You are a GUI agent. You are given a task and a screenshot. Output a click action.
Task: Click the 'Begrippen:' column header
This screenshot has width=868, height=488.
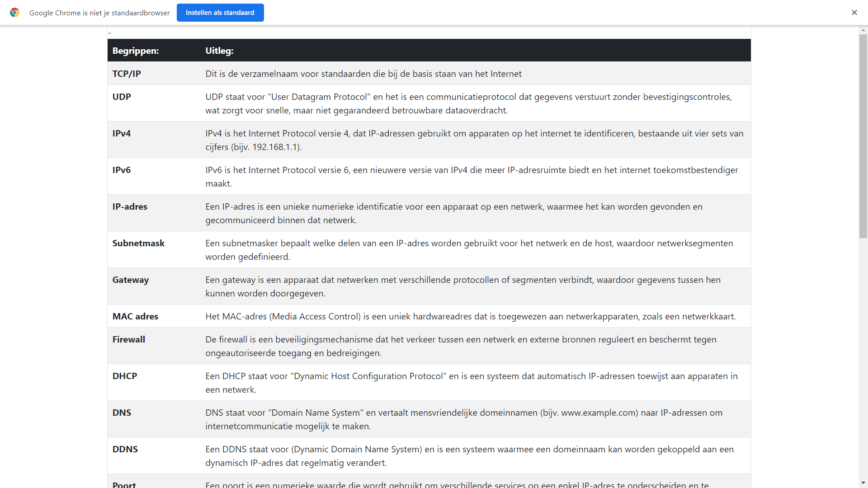point(136,51)
